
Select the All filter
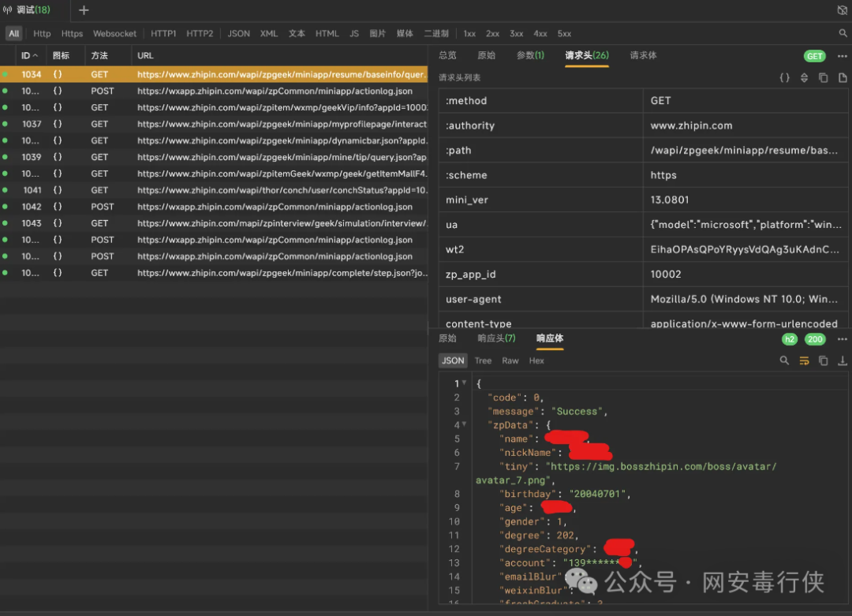point(13,34)
